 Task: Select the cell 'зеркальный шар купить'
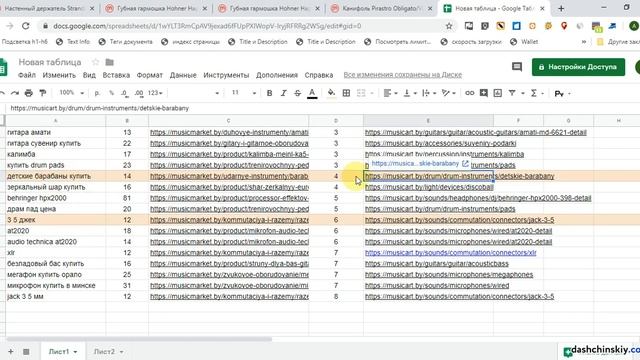tap(56, 187)
